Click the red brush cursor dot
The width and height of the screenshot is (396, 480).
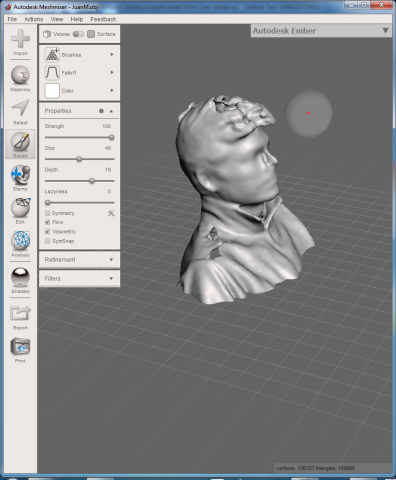[309, 113]
